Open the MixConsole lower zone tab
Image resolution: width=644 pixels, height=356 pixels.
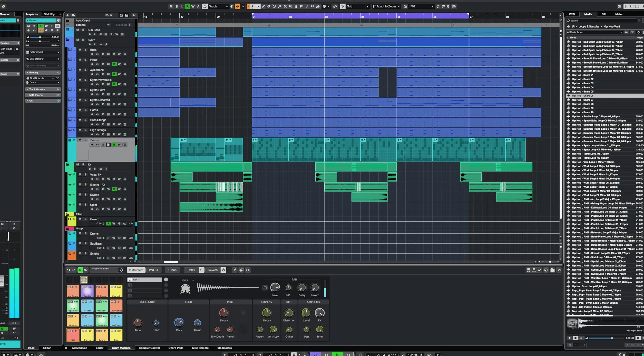pos(80,348)
